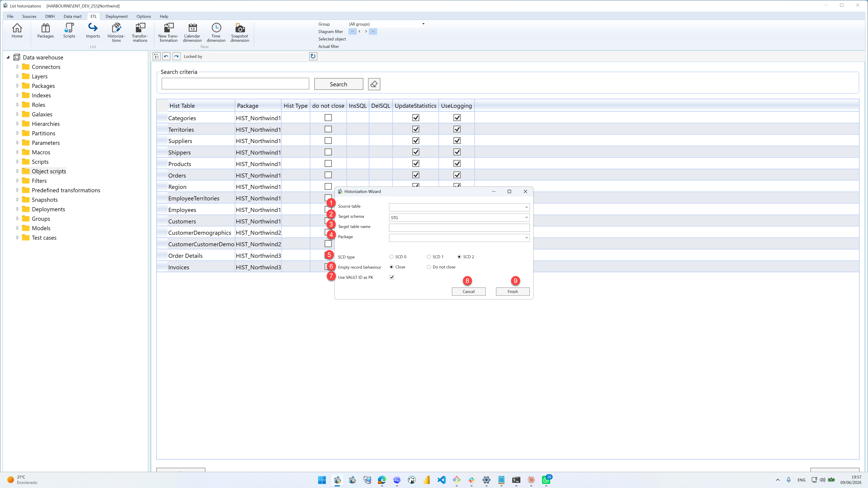868x488 pixels.
Task: Open the Scripts list icon
Action: [69, 31]
